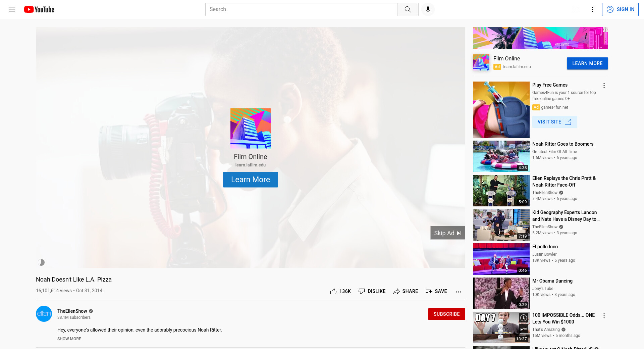The width and height of the screenshot is (644, 349).
Task: Click the 16,101,614 views text
Action: coord(54,291)
